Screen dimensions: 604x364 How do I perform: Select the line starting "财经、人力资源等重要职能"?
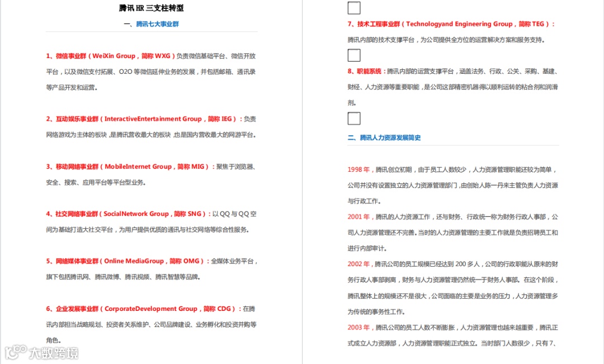point(452,87)
